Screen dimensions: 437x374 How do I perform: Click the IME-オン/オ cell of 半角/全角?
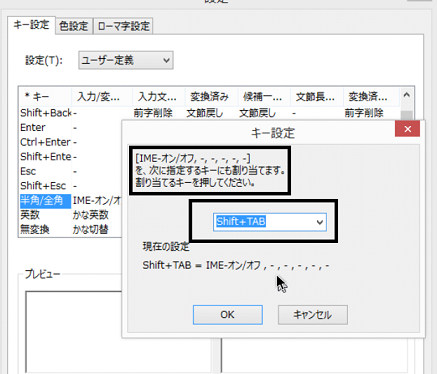pos(97,201)
